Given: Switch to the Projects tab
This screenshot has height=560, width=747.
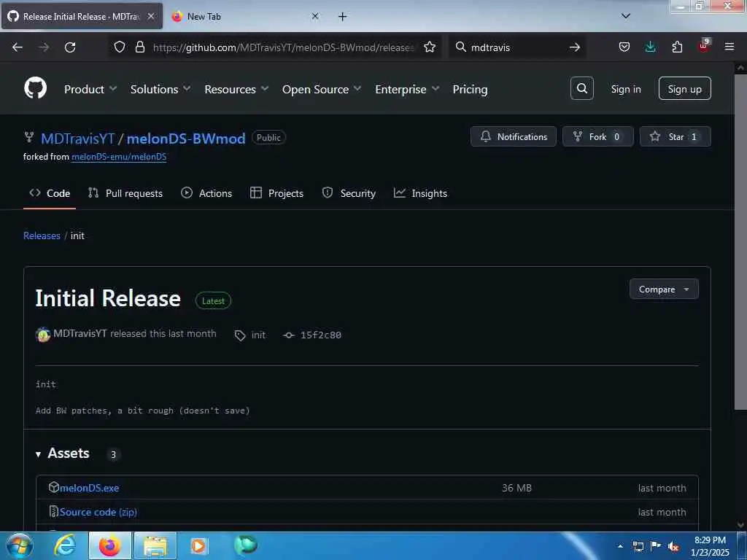Looking at the screenshot, I should click(x=276, y=193).
